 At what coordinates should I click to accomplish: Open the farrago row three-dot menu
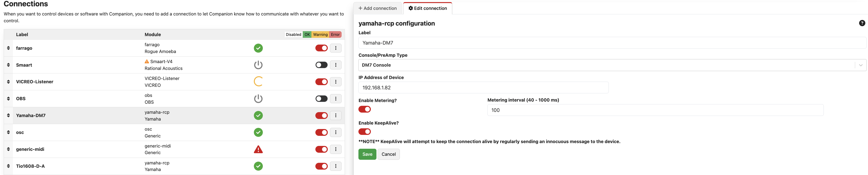click(x=335, y=48)
